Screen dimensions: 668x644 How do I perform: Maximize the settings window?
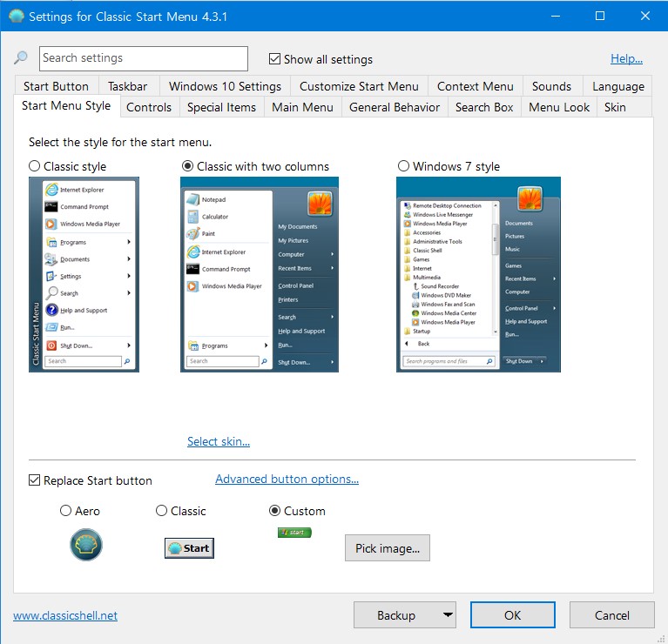(600, 16)
